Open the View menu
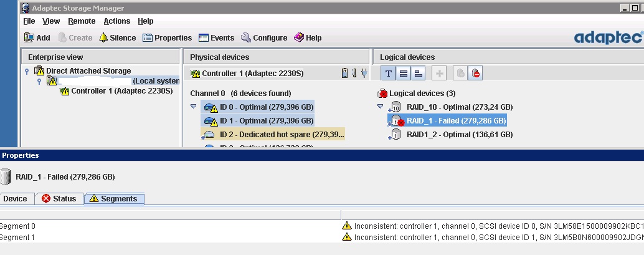Viewport: 644px width, 255px height. (x=51, y=21)
